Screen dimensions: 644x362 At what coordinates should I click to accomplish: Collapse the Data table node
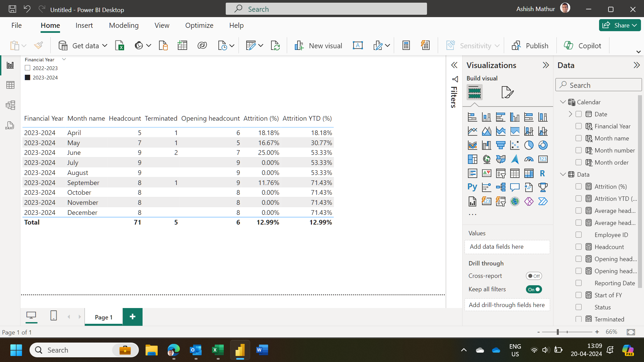click(563, 174)
